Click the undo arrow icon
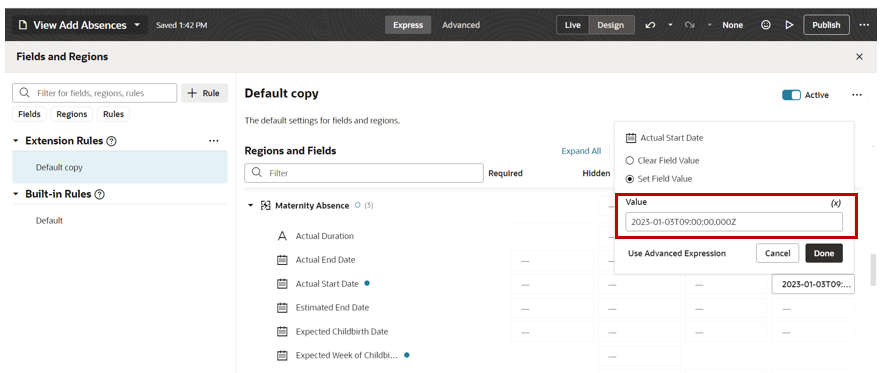Screen dimensions: 885x373 coord(650,25)
